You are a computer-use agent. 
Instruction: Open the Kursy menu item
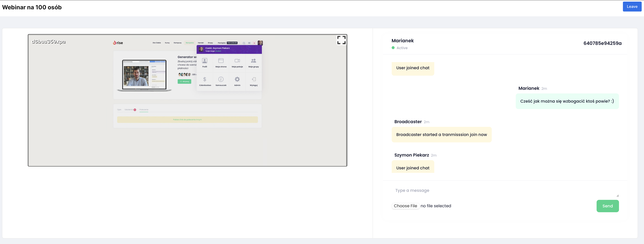tap(167, 43)
